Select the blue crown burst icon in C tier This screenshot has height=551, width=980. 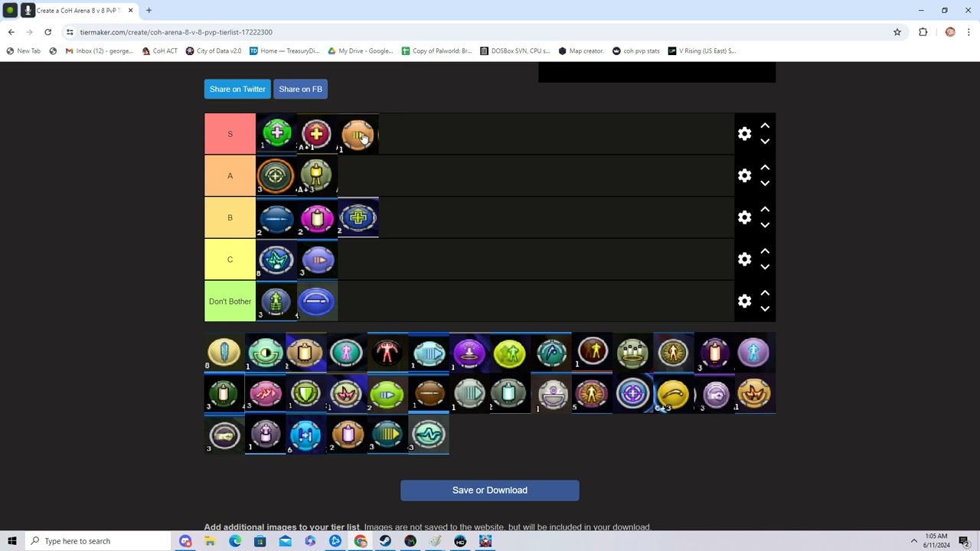(276, 259)
